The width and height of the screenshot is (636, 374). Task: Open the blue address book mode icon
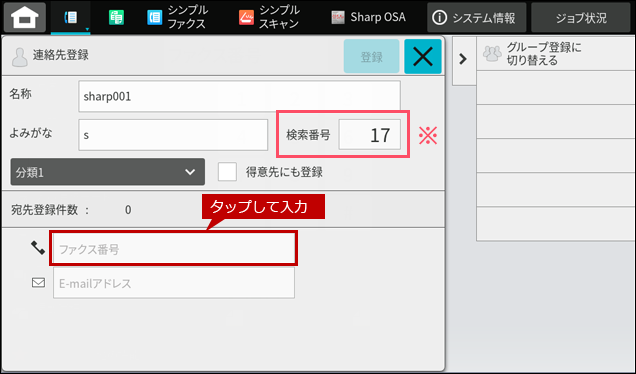[71, 17]
